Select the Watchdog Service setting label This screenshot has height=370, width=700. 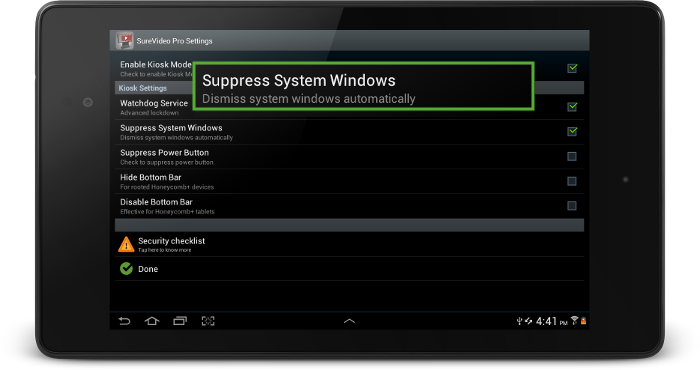(154, 103)
